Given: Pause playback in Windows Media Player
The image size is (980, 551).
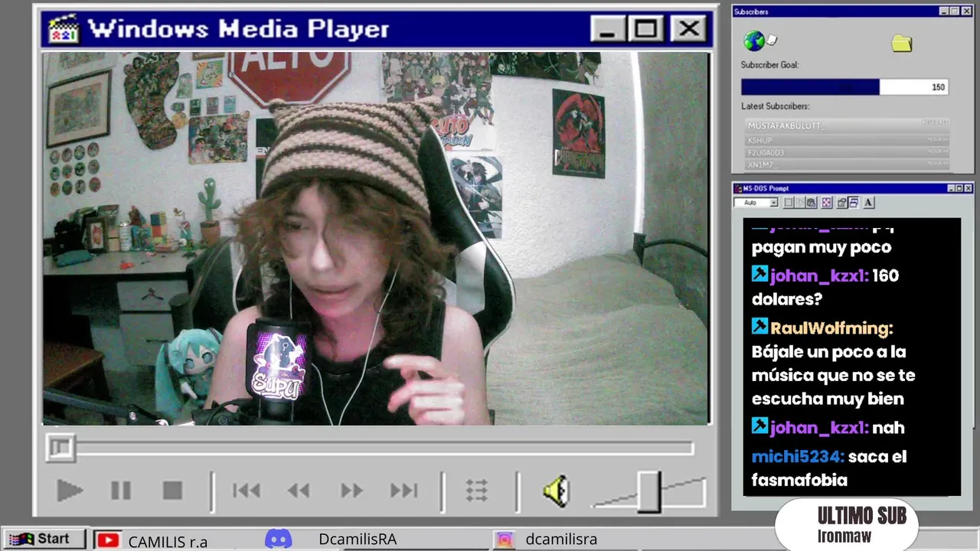Looking at the screenshot, I should pyautogui.click(x=121, y=491).
